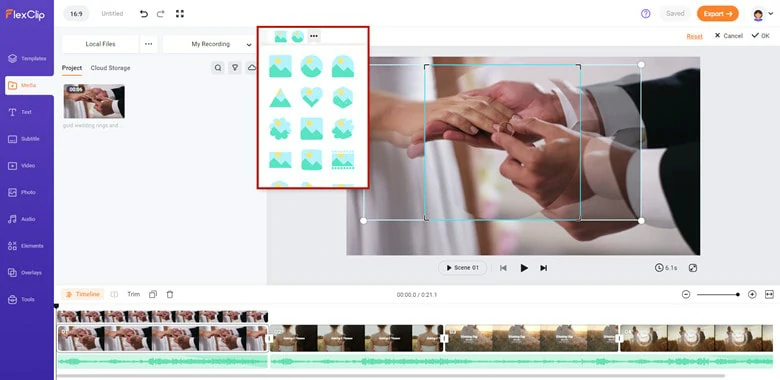Click the undo arrow icon
This screenshot has width=780, height=380.
pyautogui.click(x=144, y=14)
